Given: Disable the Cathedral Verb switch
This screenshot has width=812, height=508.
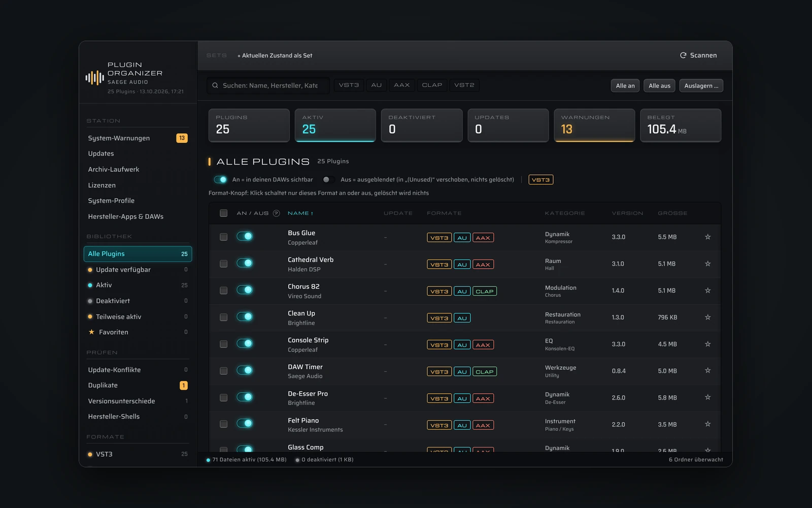Looking at the screenshot, I should point(245,263).
